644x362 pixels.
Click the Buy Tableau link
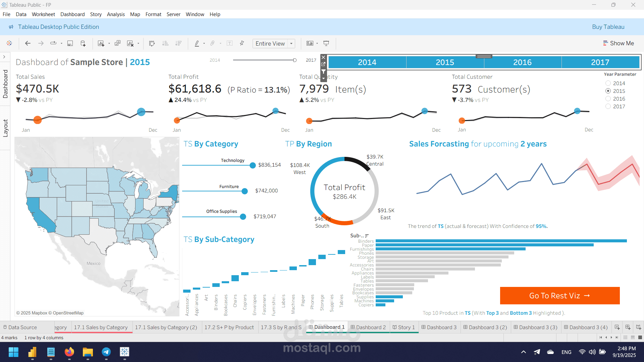[x=608, y=27]
